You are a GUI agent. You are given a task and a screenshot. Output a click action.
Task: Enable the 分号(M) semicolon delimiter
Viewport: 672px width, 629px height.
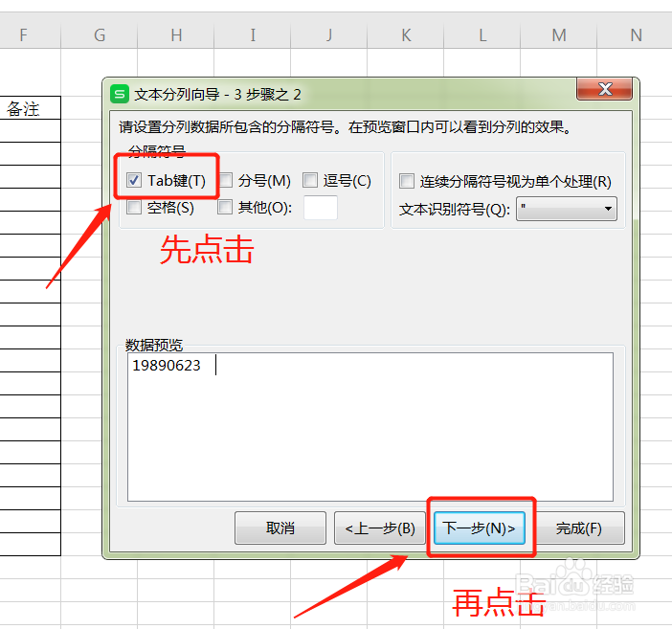point(225,180)
